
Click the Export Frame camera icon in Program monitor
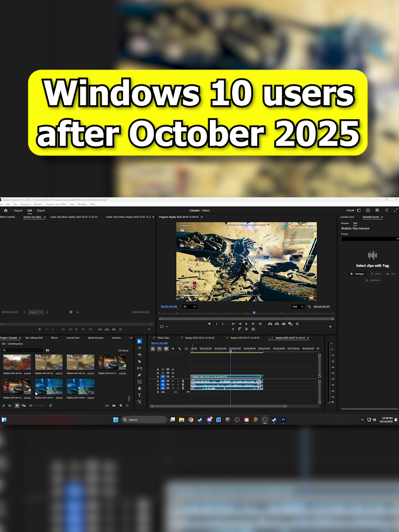(284, 324)
